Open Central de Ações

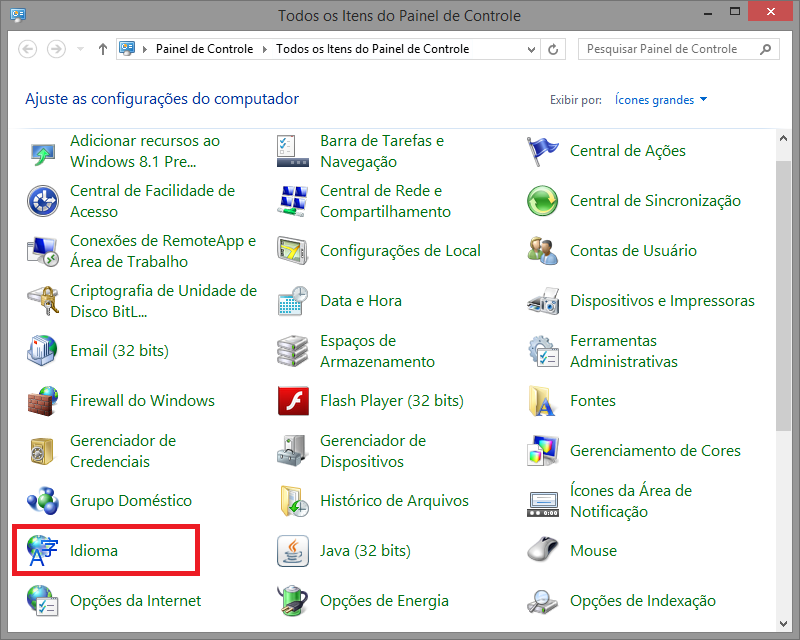pos(627,150)
